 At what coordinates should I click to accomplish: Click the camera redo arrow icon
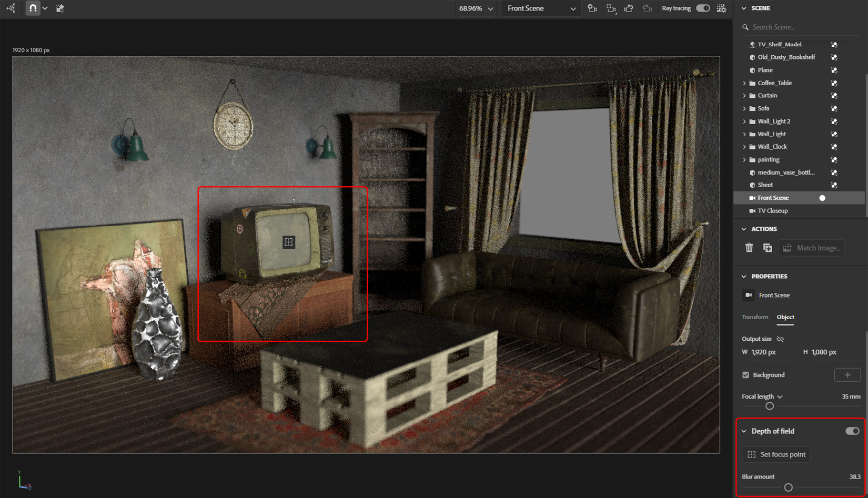point(648,8)
